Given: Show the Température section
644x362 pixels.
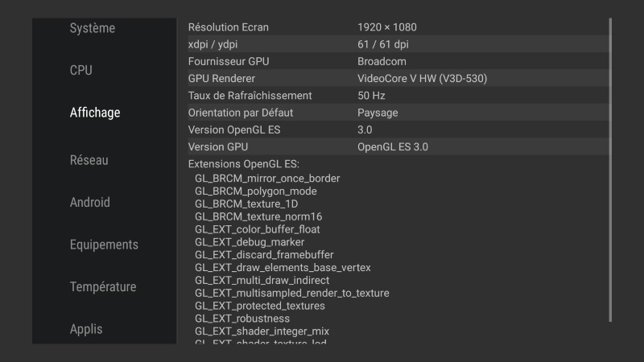Looking at the screenshot, I should coord(103,287).
